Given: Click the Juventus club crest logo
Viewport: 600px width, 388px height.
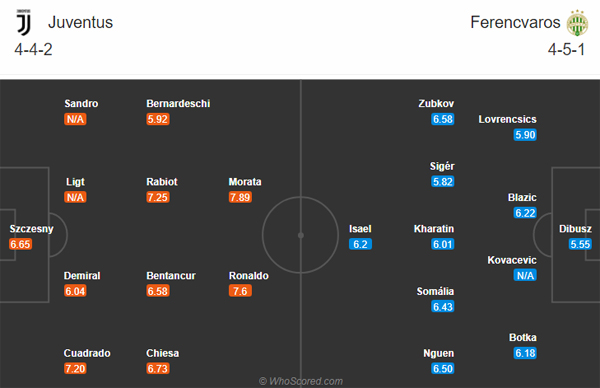Looking at the screenshot, I should click(x=24, y=23).
